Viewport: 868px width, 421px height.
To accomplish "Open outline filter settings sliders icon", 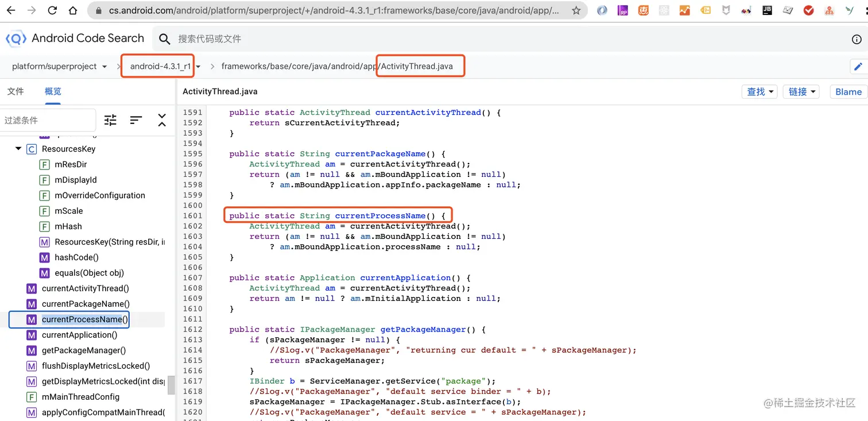I will (x=110, y=120).
